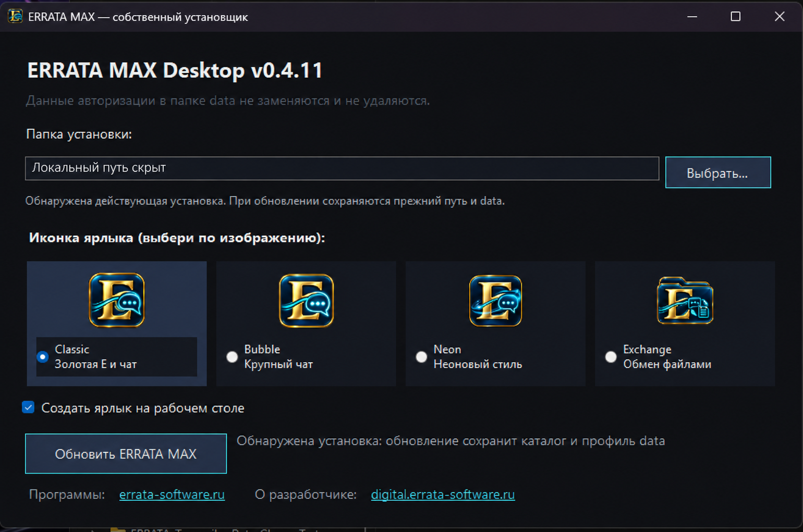Click the ERRATA MAX title bar app icon
Image resolution: width=803 pixels, height=532 pixels.
click(15, 16)
